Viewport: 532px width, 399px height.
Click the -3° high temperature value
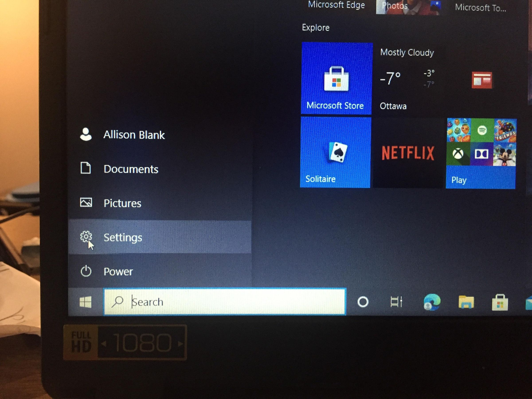coord(429,73)
